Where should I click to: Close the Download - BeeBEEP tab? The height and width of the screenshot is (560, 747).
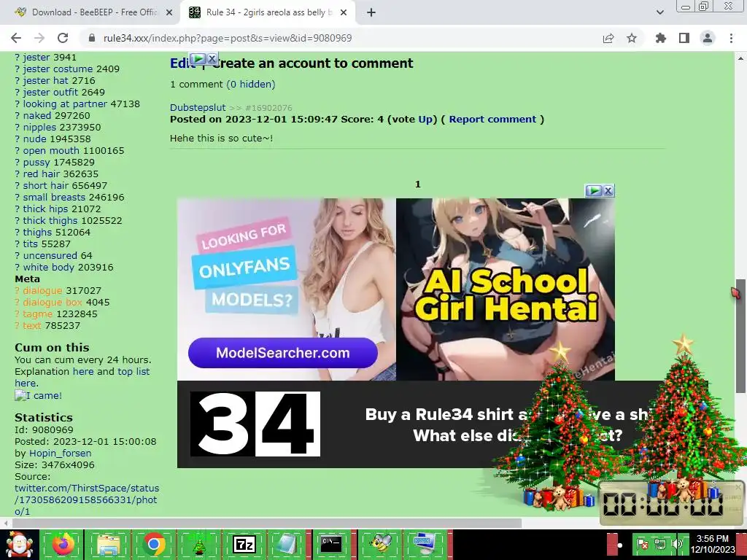click(169, 12)
